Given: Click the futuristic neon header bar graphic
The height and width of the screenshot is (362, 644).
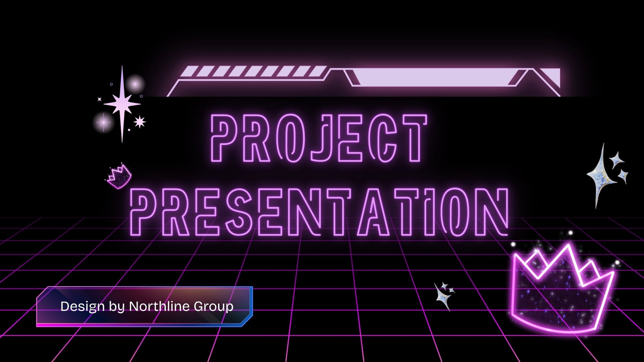Looking at the screenshot, I should [363, 81].
